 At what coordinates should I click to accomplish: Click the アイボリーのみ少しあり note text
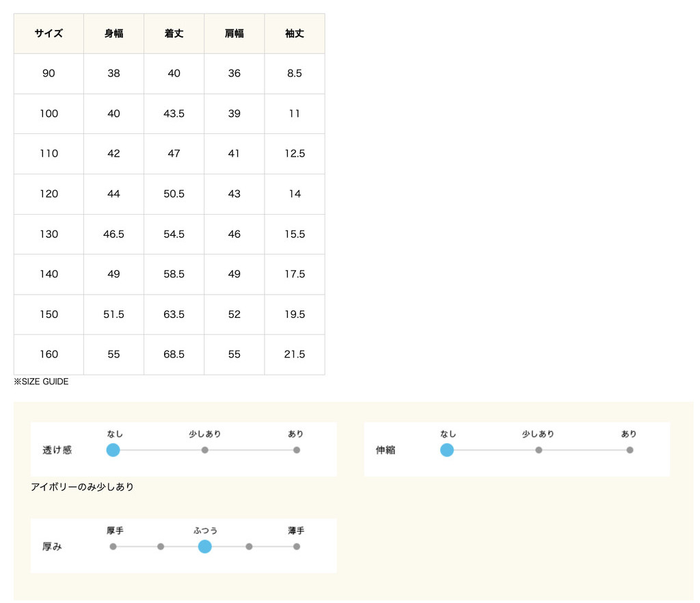coord(82,487)
